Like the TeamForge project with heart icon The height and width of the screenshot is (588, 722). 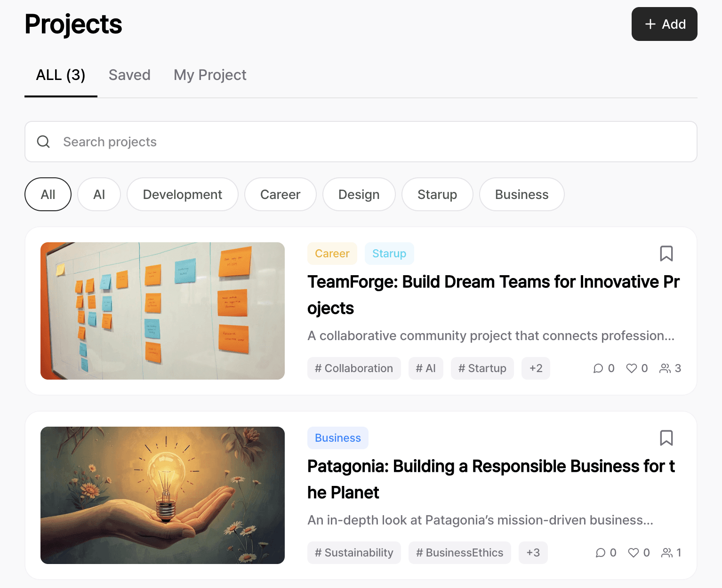(x=631, y=368)
